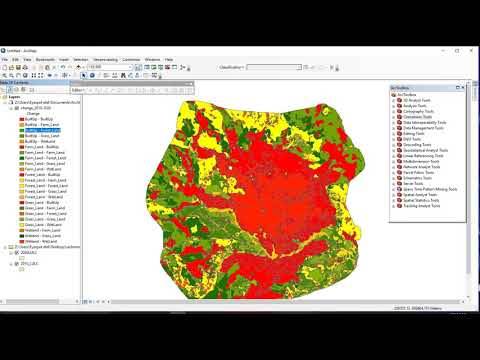Open the Python window icon

pyautogui.click(x=174, y=67)
